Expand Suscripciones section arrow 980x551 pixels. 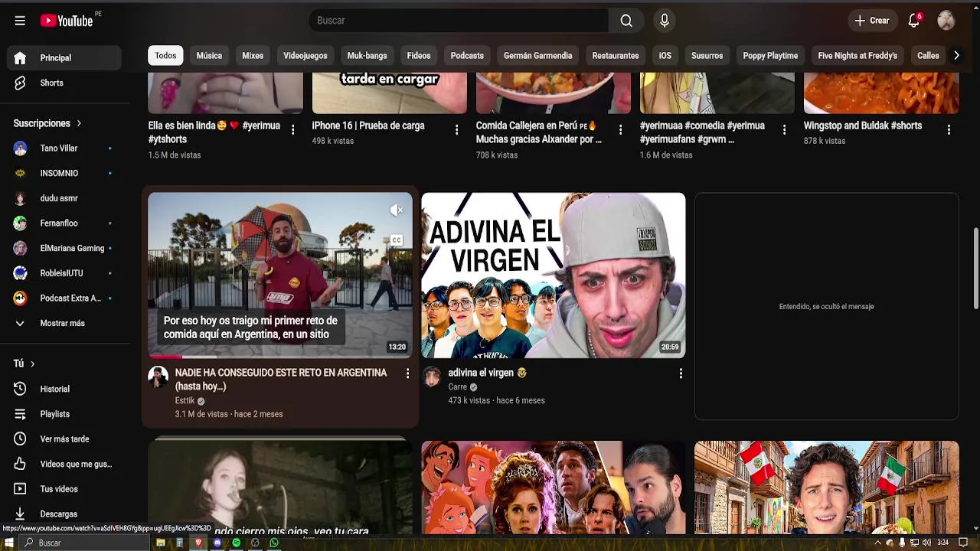[x=78, y=123]
